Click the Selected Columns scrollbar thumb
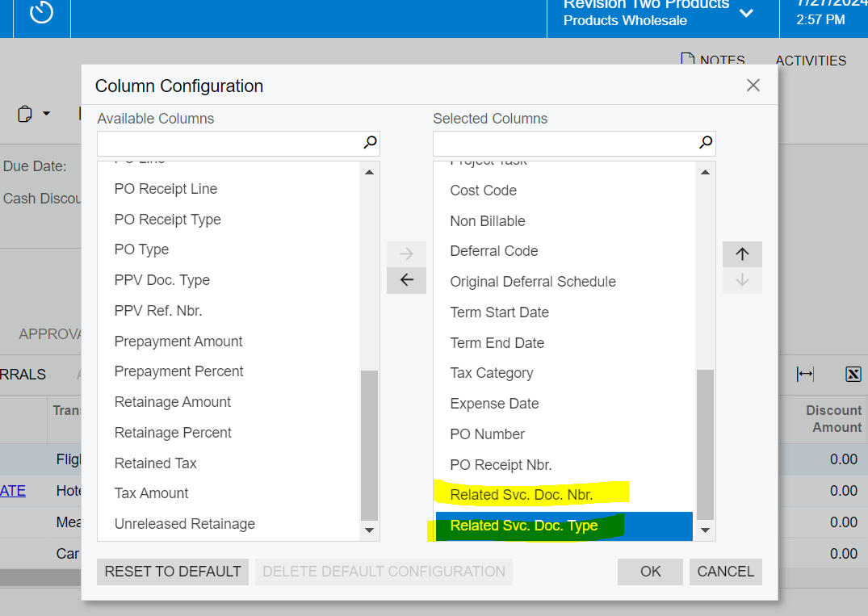The width and height of the screenshot is (868, 616). tap(705, 444)
